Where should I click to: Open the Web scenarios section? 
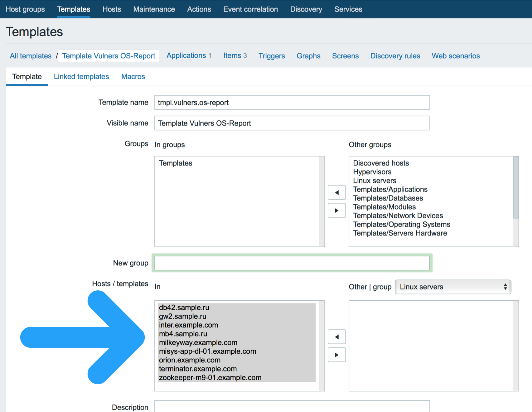tap(456, 56)
